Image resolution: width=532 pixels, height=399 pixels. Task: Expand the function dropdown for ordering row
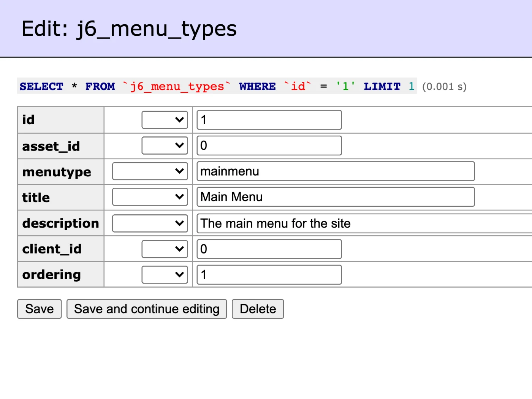pyautogui.click(x=165, y=274)
